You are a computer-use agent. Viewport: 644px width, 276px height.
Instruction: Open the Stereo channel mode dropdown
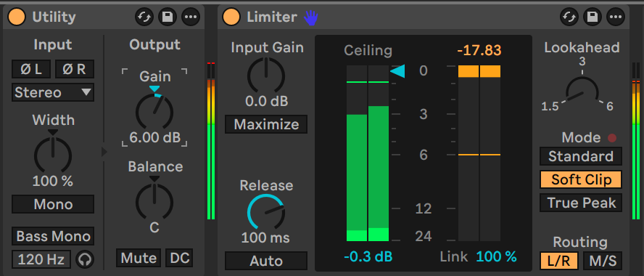tap(53, 92)
